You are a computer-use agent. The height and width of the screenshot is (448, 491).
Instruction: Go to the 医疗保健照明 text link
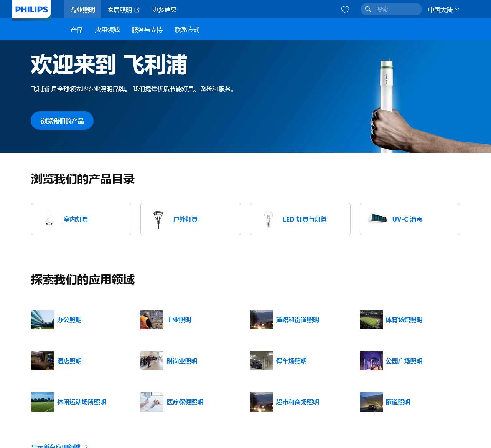click(x=185, y=402)
